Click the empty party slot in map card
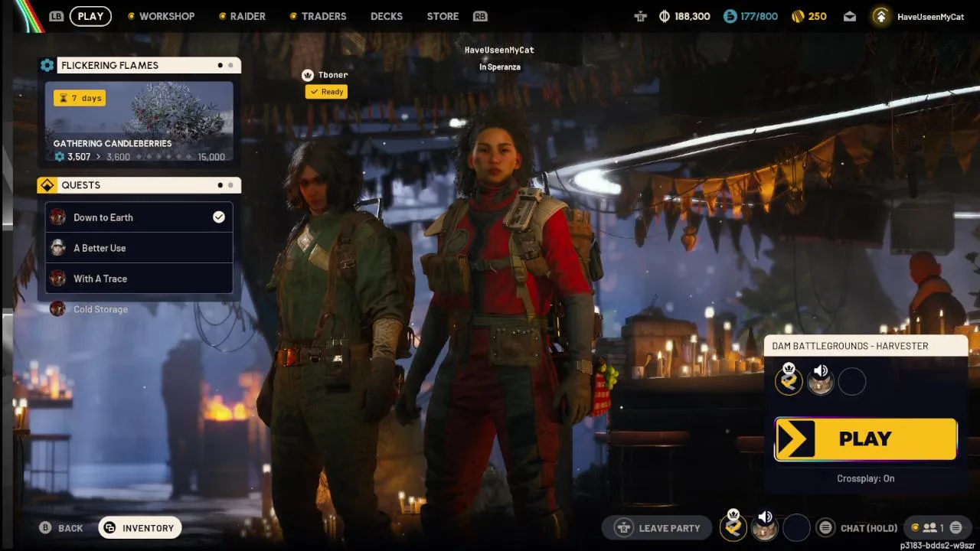Screen dimensions: 980x551 pyautogui.click(x=852, y=381)
